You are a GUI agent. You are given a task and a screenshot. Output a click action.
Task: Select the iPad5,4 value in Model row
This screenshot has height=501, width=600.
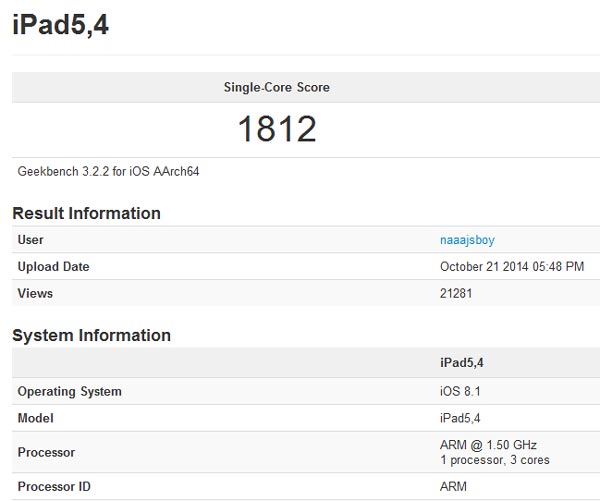click(463, 419)
